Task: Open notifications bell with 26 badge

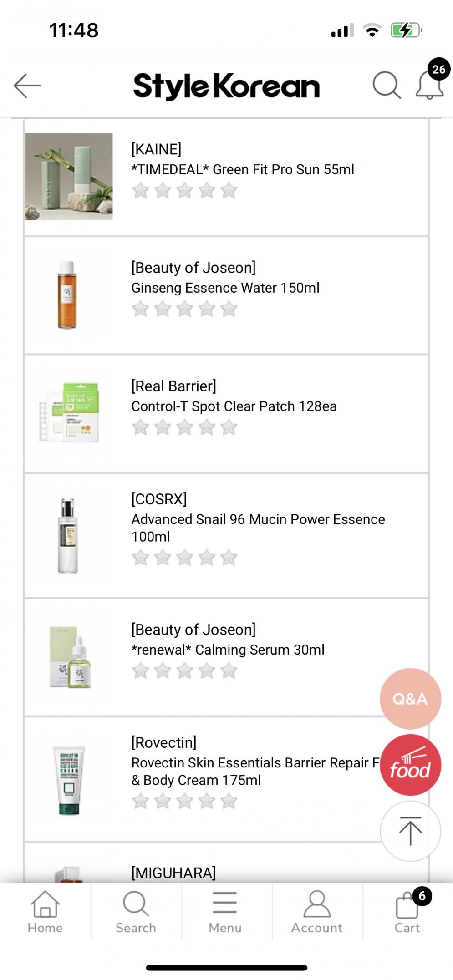Action: click(x=430, y=85)
